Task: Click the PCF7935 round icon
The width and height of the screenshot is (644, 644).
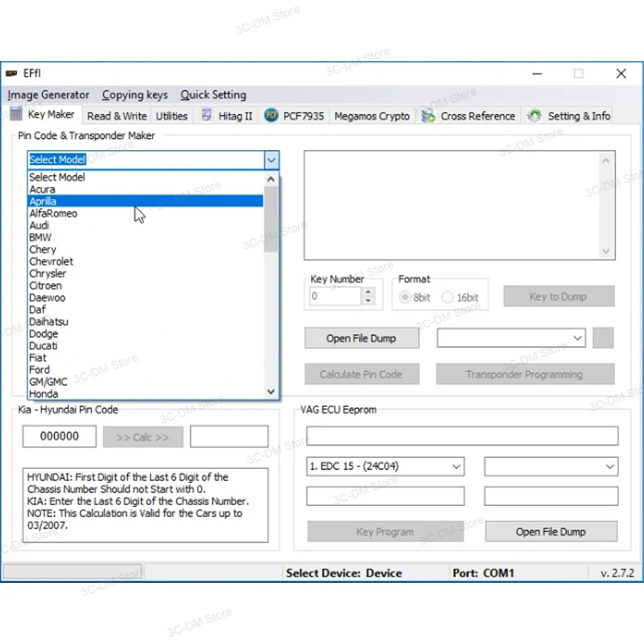Action: [271, 115]
